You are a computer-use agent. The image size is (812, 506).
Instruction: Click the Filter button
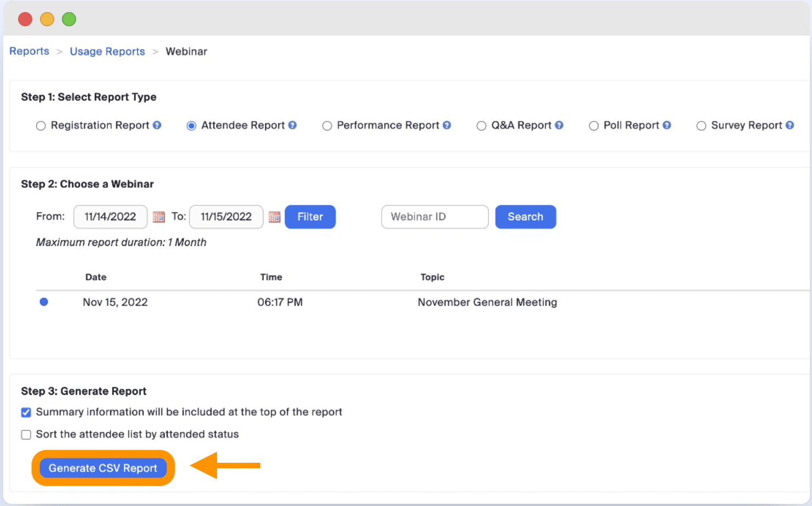(x=310, y=217)
